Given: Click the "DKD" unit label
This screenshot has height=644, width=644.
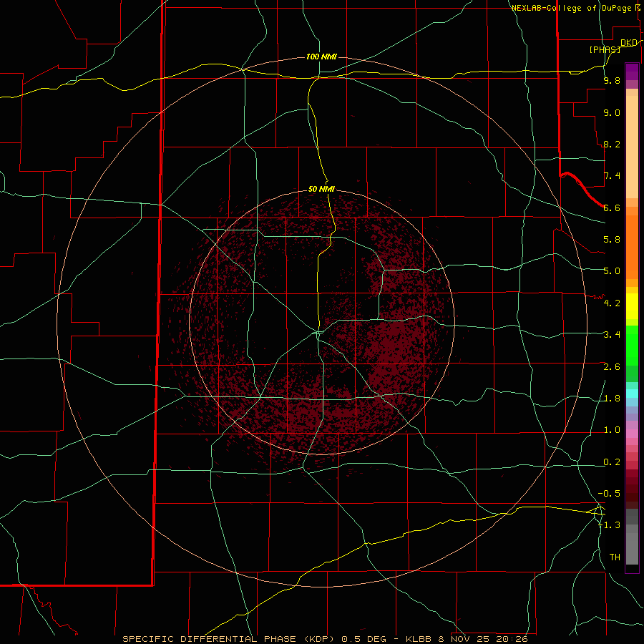Looking at the screenshot, I should pos(629,42).
